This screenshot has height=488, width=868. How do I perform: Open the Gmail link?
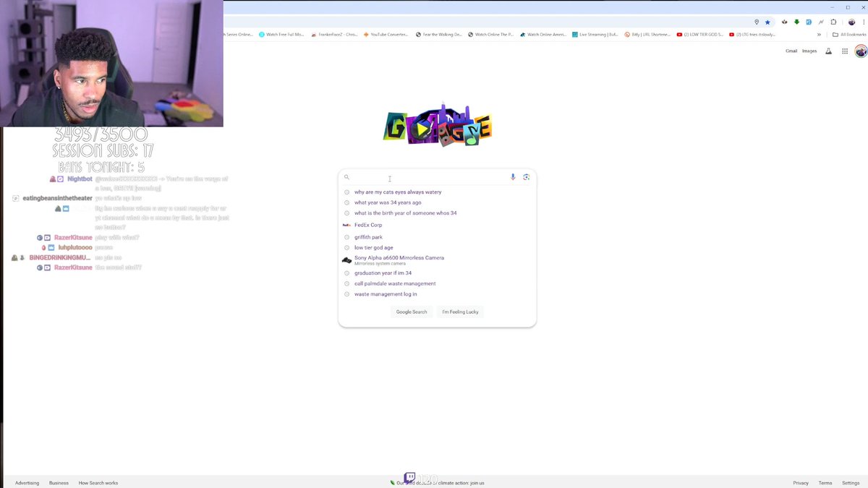click(x=791, y=51)
